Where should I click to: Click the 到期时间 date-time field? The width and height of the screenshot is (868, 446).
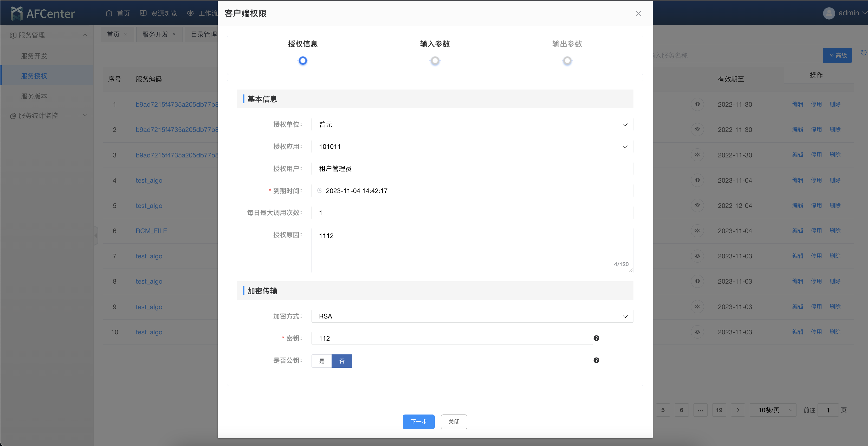[472, 191]
